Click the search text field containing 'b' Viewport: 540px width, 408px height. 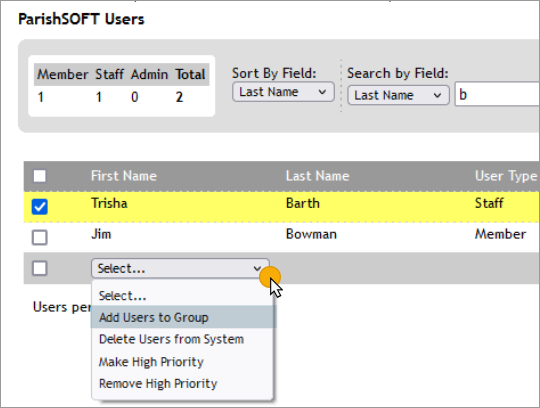[x=497, y=94]
